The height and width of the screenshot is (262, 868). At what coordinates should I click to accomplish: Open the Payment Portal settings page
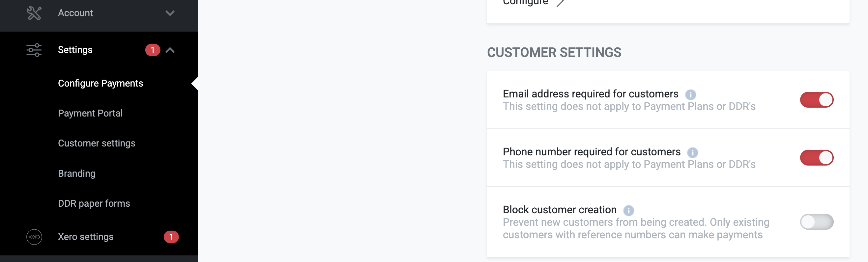coord(90,113)
